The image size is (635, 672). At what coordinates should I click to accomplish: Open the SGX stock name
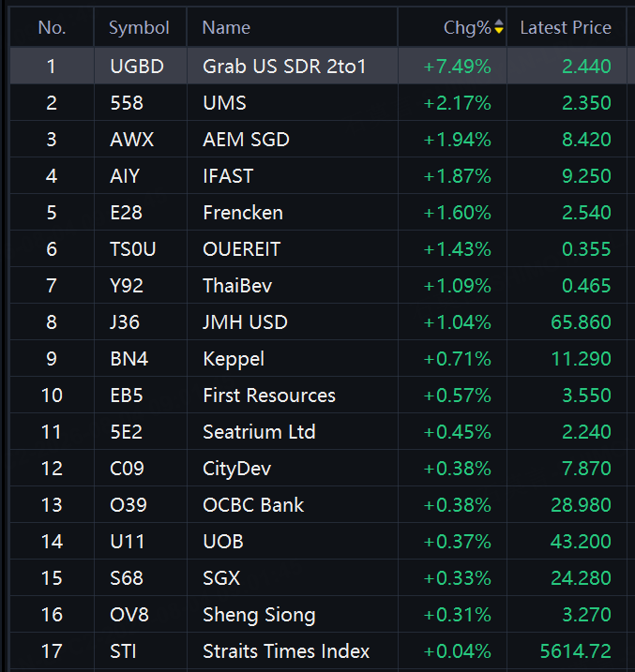221,578
